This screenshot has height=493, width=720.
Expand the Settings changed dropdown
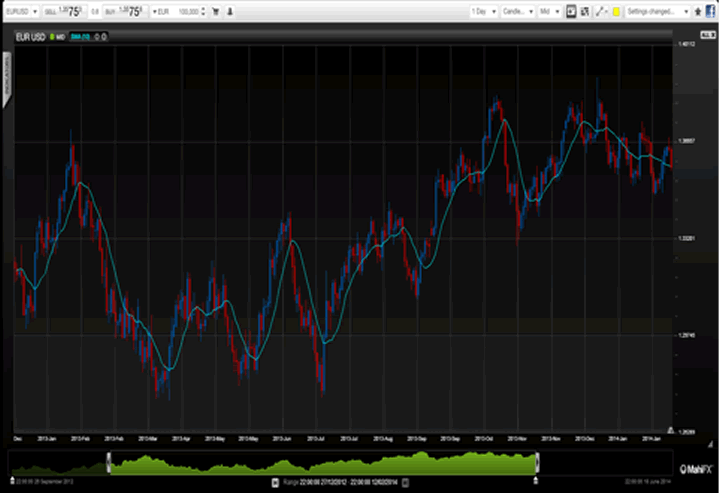pos(657,11)
